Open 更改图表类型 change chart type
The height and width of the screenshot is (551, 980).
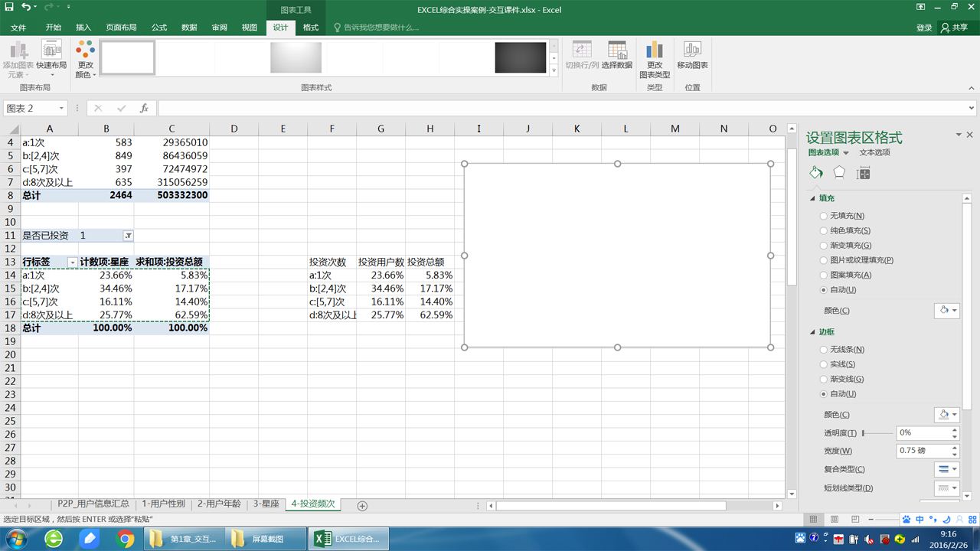655,59
